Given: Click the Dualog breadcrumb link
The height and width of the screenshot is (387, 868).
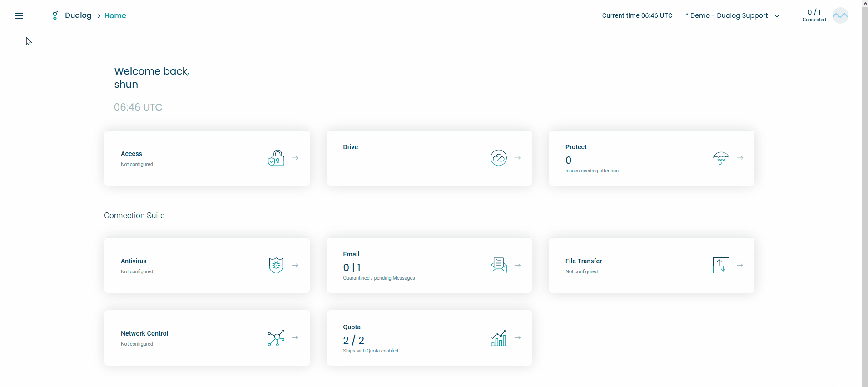Looking at the screenshot, I should click(x=78, y=15).
